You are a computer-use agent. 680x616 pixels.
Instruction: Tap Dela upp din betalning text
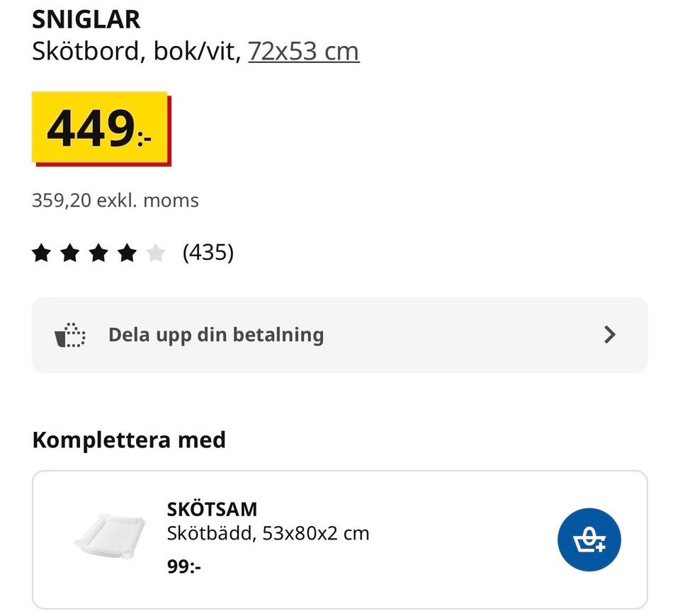tap(215, 335)
